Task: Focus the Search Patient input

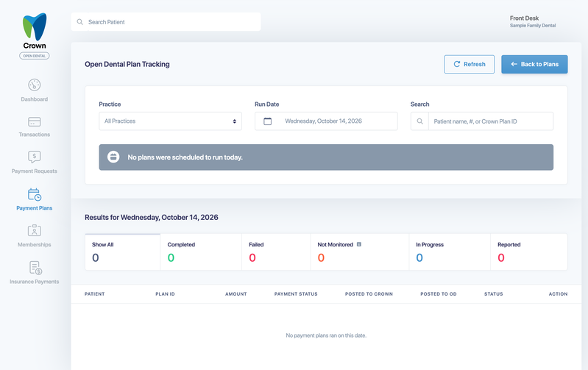Action: (x=166, y=22)
